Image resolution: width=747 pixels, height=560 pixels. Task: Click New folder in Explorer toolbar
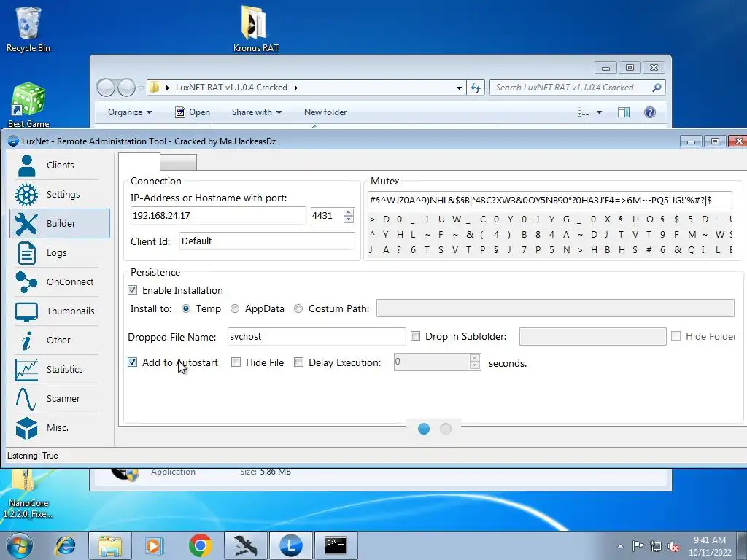click(x=325, y=112)
